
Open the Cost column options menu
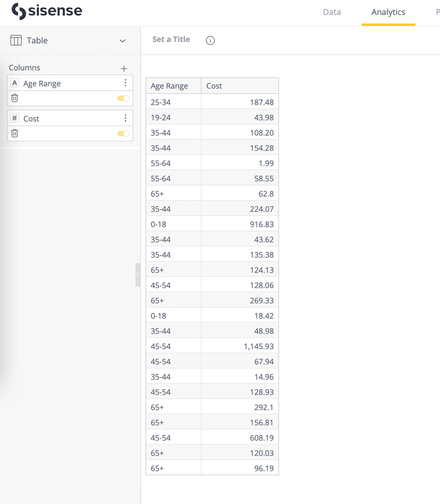[126, 118]
